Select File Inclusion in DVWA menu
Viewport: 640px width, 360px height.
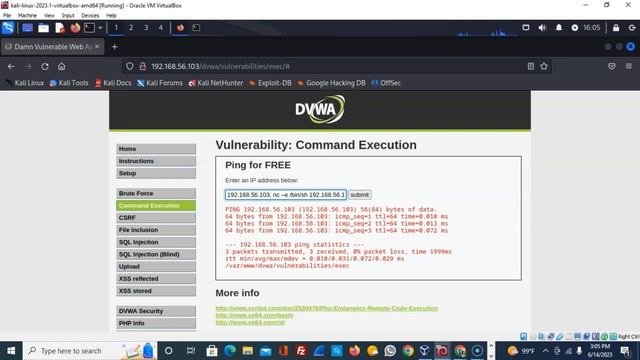[156, 230]
